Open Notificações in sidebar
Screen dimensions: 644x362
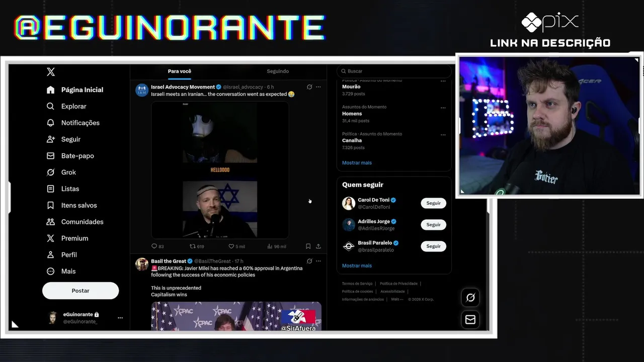pyautogui.click(x=73, y=123)
